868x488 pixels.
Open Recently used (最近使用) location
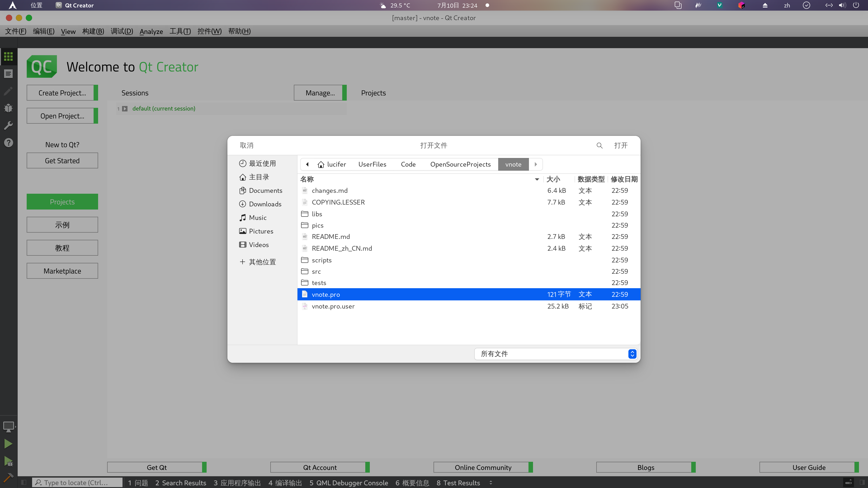pyautogui.click(x=257, y=163)
